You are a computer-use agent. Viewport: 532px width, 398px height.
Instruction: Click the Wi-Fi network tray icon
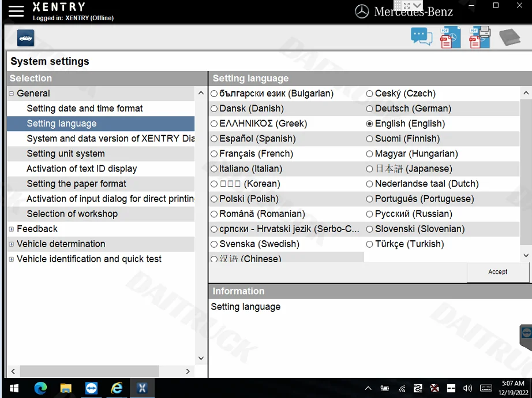point(402,389)
